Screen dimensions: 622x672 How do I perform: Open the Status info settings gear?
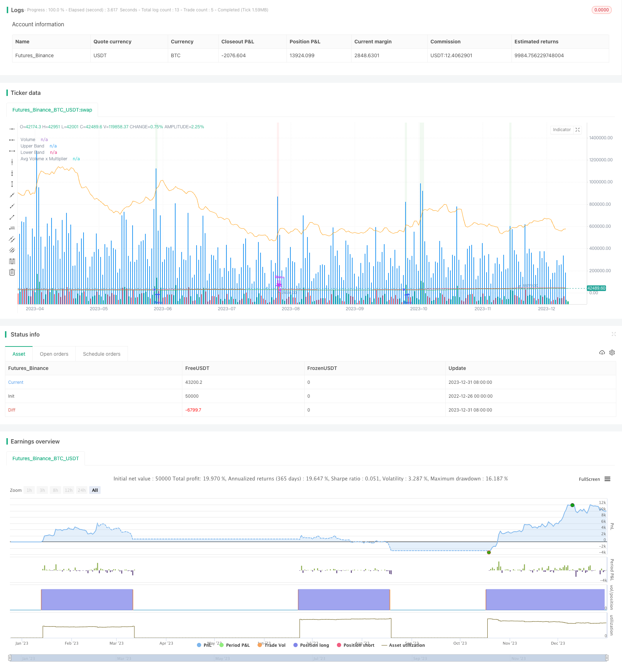[x=612, y=353]
